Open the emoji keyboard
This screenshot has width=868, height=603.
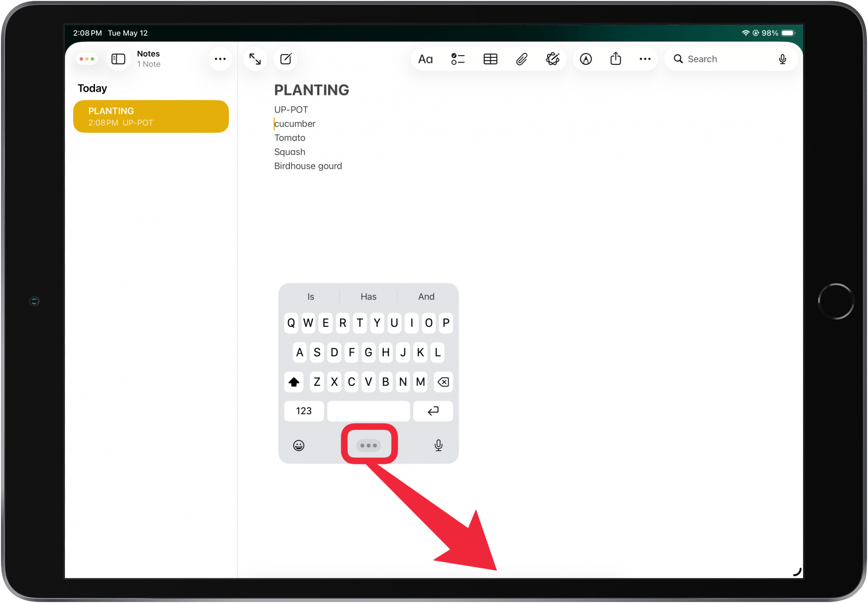pyautogui.click(x=299, y=445)
